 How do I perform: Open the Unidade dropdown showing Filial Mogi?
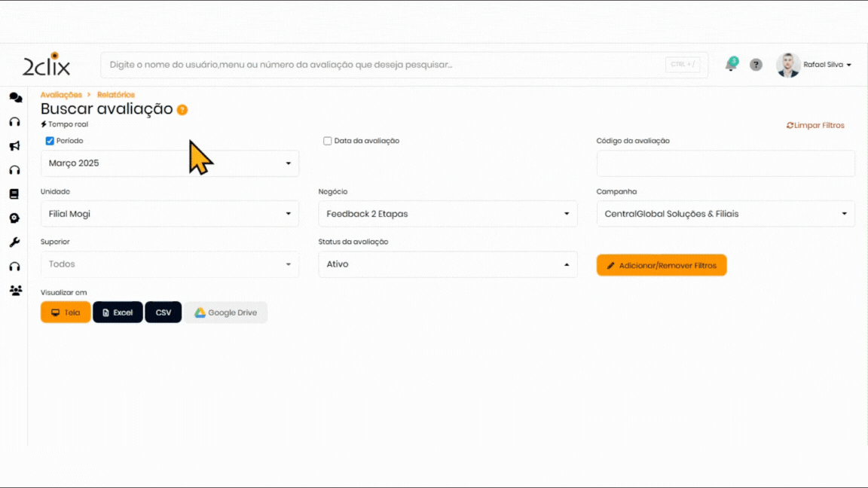click(x=170, y=214)
